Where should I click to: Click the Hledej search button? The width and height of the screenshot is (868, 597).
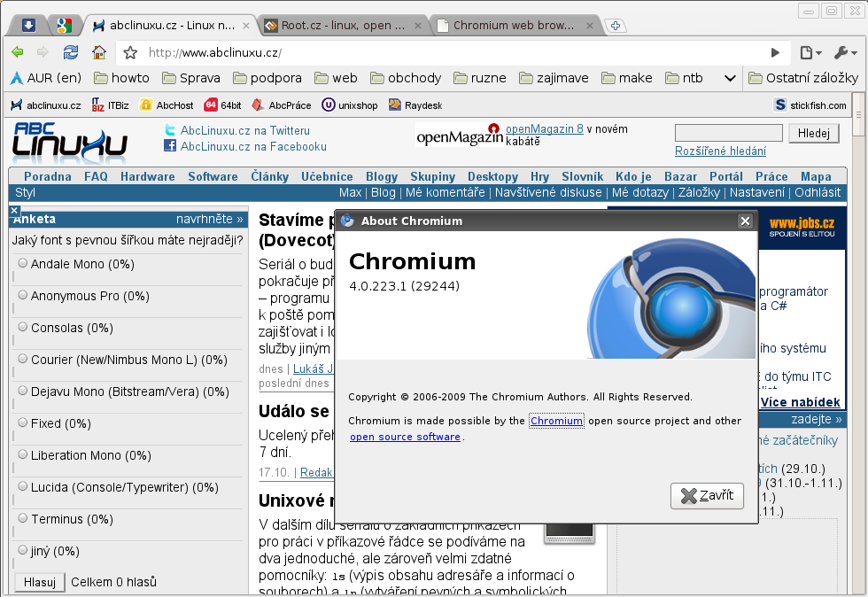814,134
